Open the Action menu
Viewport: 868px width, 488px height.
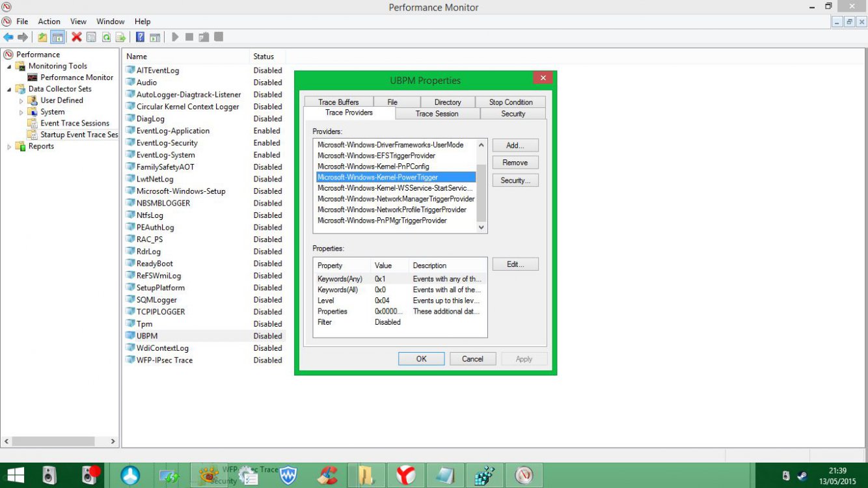click(49, 21)
